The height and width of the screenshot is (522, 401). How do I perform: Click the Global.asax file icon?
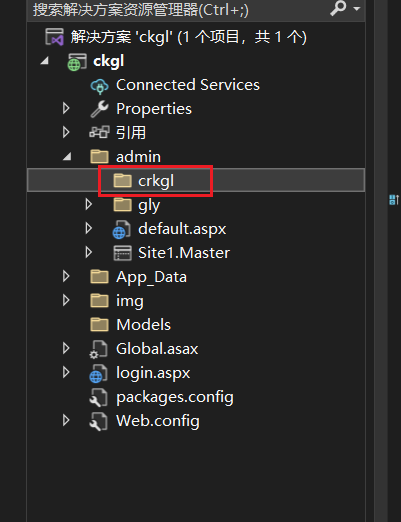(x=99, y=349)
